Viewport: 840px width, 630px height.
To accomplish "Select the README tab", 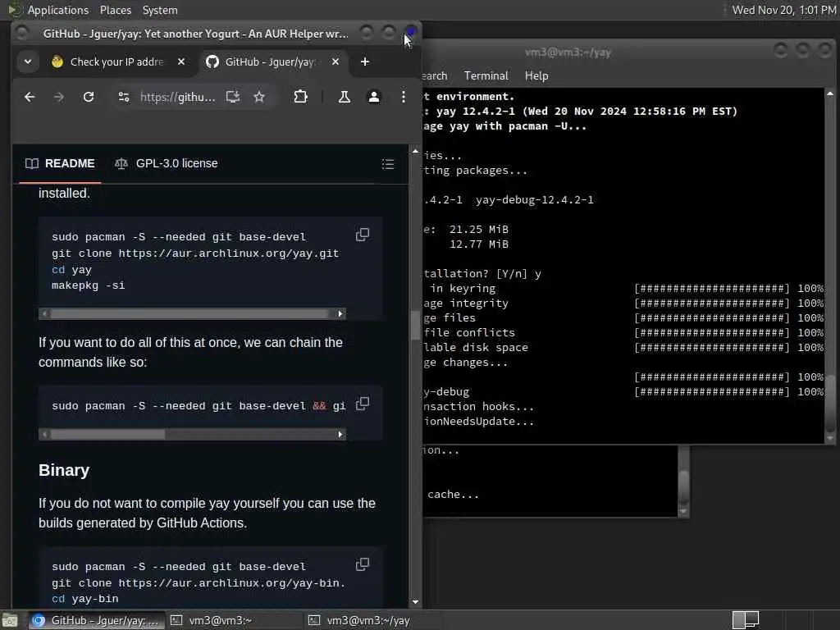I will (60, 163).
